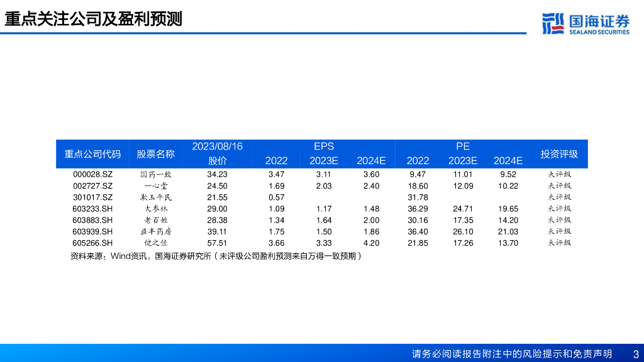Click the 资料来源 source note
This screenshot has height=362, width=644.
click(x=216, y=256)
